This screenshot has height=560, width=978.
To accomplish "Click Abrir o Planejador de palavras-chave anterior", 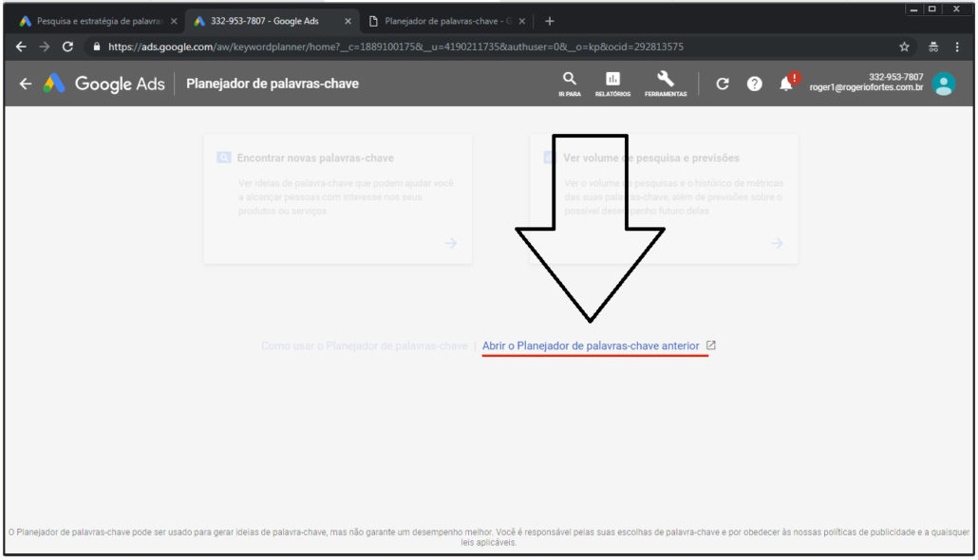I will [x=591, y=346].
